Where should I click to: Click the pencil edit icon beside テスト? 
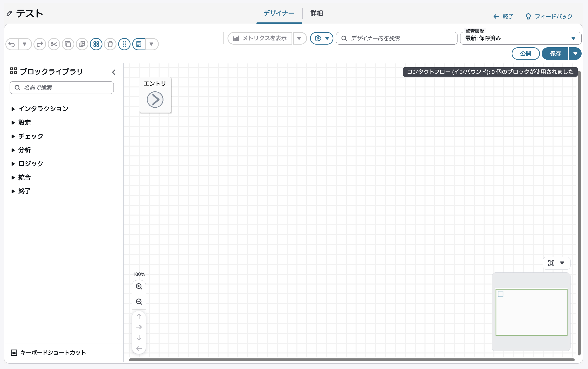(9, 14)
